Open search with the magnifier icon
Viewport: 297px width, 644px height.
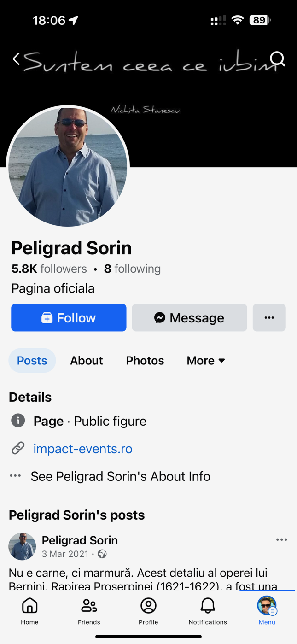(278, 59)
